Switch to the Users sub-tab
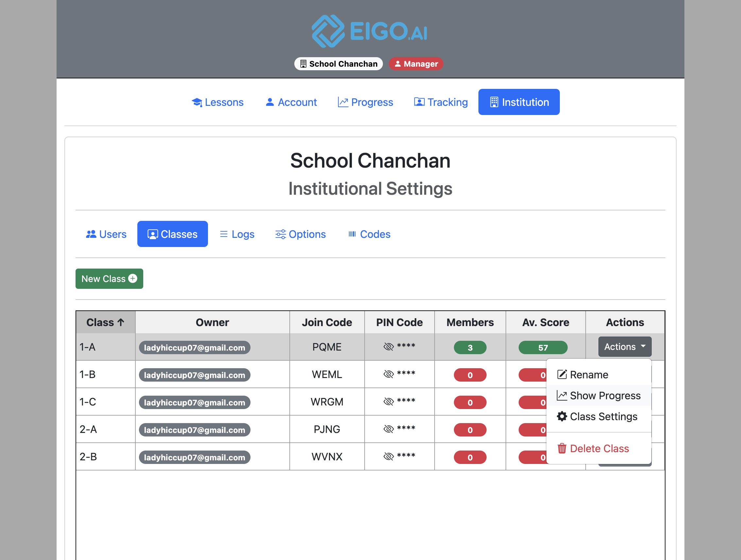741x560 pixels. 106,234
